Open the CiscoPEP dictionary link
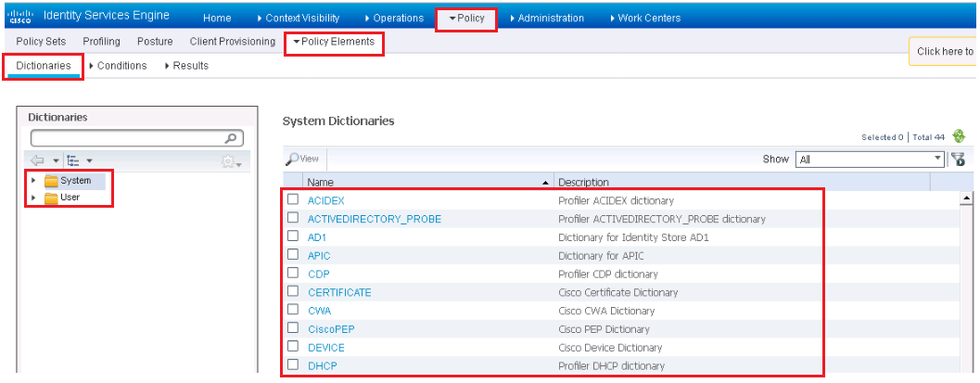This screenshot has height=383, width=980. tap(332, 328)
